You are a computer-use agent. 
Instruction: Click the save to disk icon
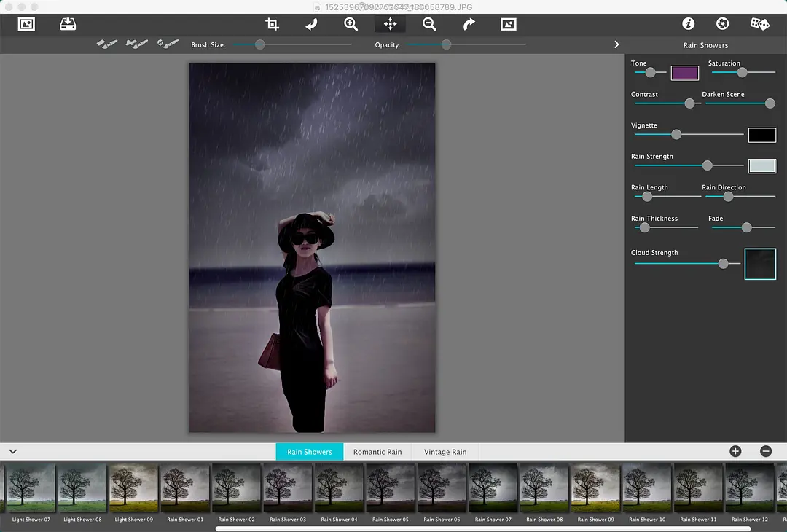(68, 24)
